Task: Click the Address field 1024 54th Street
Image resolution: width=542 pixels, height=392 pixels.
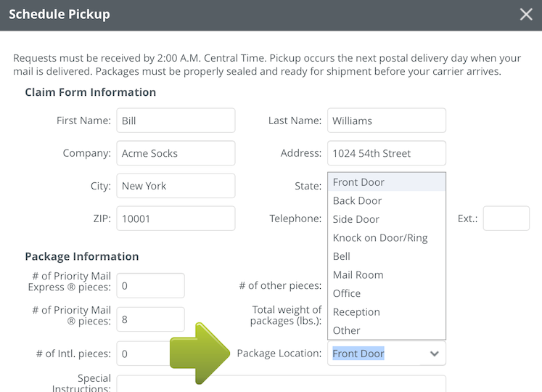Action: point(386,153)
